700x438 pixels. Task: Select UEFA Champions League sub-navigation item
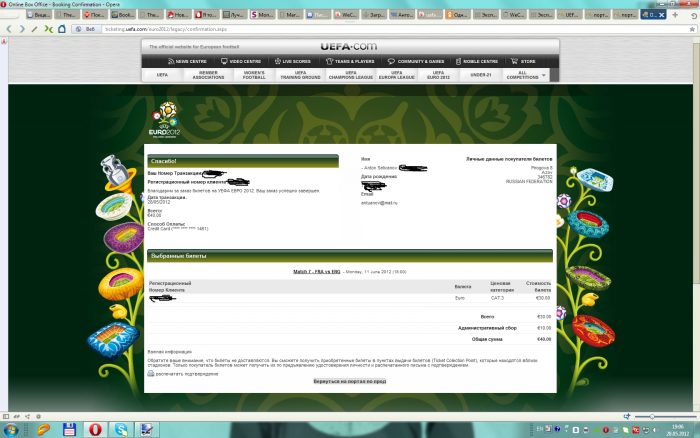[x=351, y=75]
